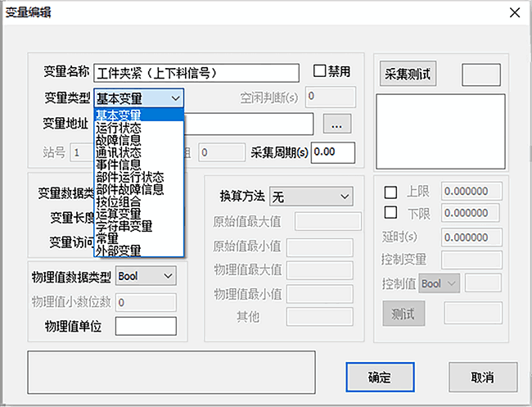Click the 变量名称 text field
The image size is (532, 407).
pyautogui.click(x=196, y=74)
